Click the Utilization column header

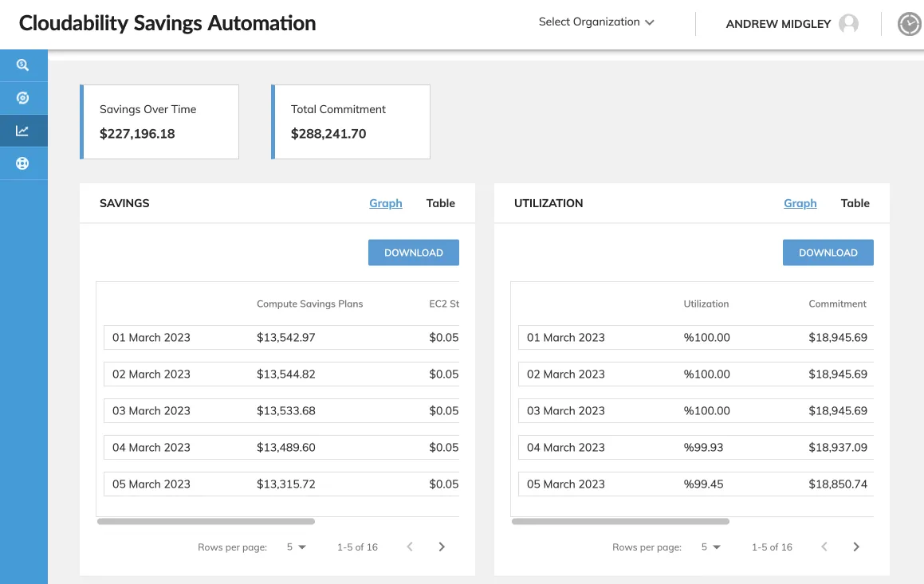coord(706,304)
